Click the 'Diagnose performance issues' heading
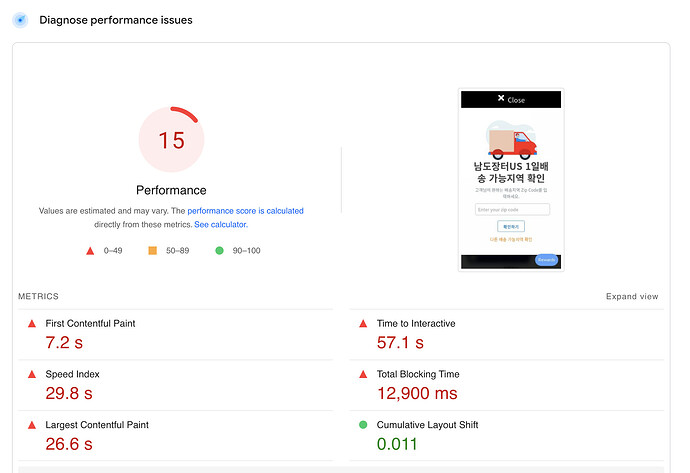The width and height of the screenshot is (690, 473). click(116, 20)
